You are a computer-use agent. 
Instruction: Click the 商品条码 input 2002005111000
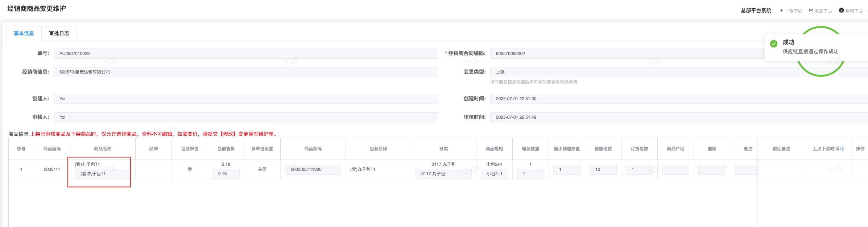point(313,169)
